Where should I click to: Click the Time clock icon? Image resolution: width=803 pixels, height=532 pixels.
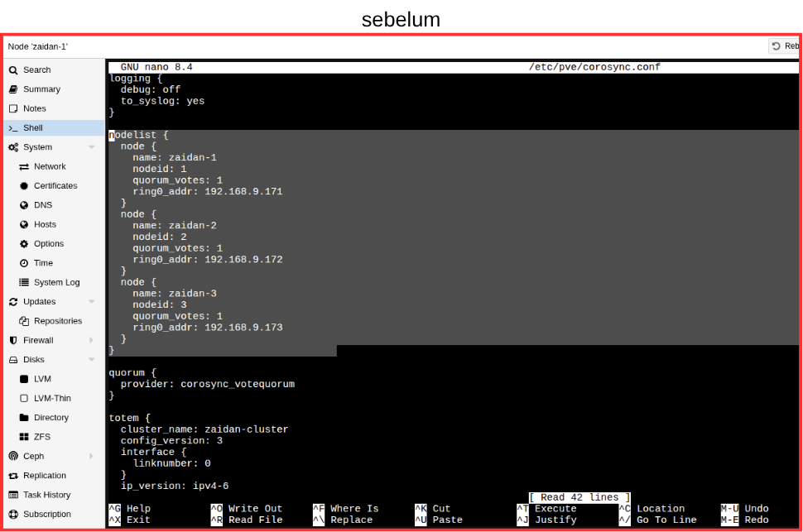24,263
